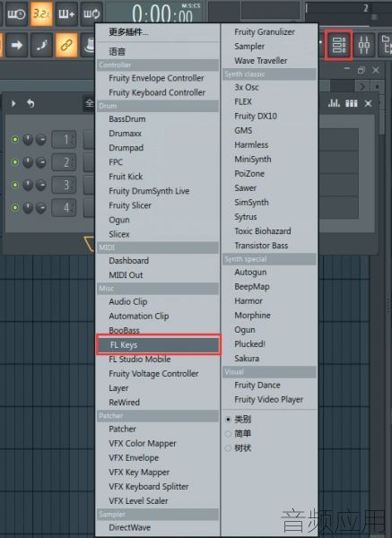Screen dimensions: 392x538
Task: Adjust channel 2 volume knob
Action: (x=28, y=162)
